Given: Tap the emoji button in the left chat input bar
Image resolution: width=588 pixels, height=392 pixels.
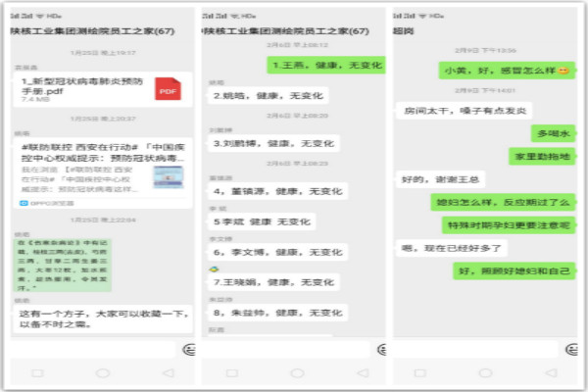Looking at the screenshot, I should [189, 348].
